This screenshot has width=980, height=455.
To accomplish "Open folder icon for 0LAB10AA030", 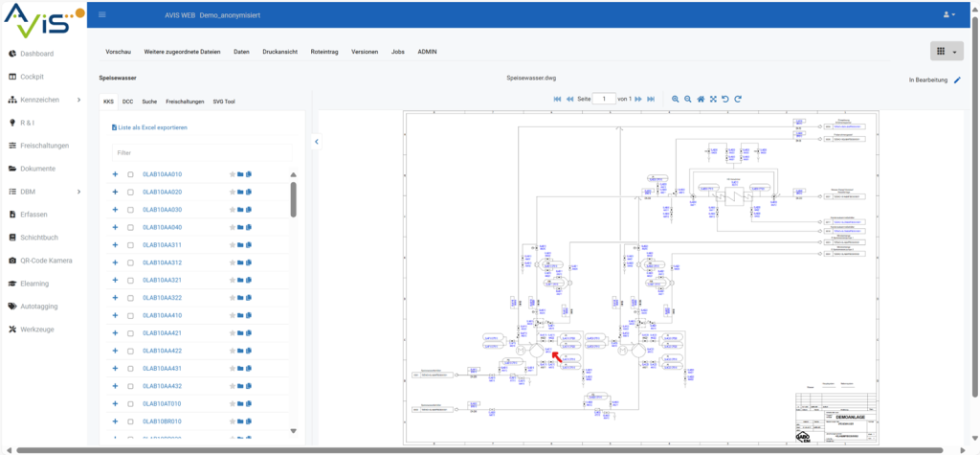I will point(240,210).
